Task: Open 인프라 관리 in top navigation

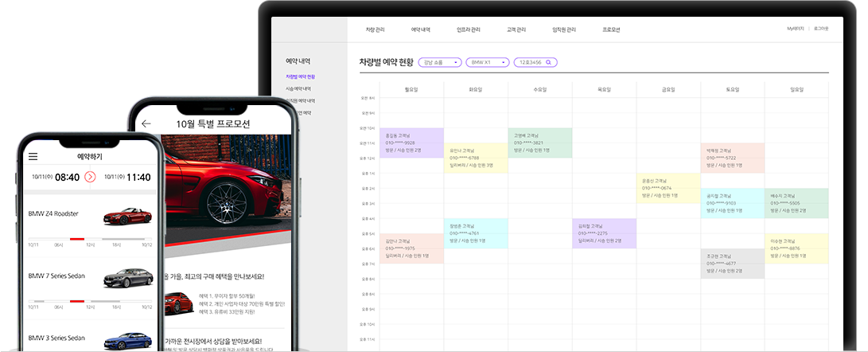Action: click(x=469, y=30)
